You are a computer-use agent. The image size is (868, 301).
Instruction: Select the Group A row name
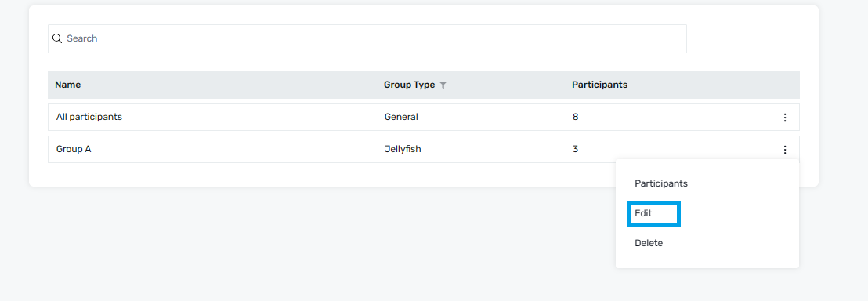coord(74,149)
